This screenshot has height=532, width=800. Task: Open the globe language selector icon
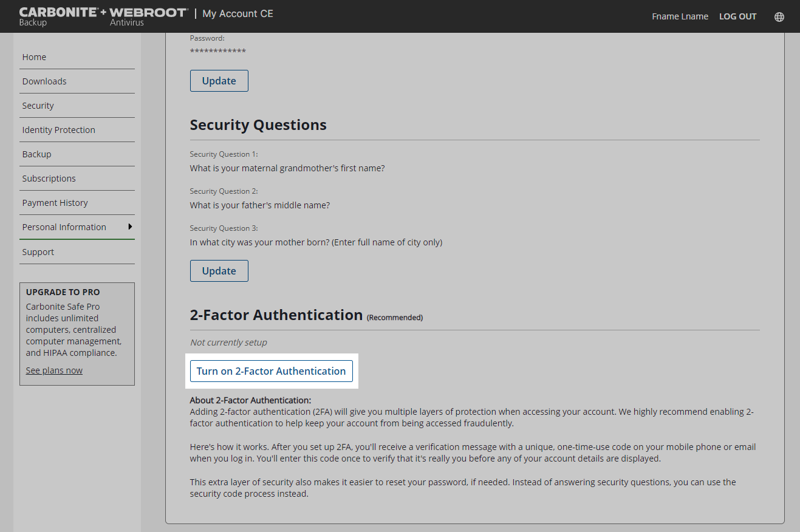coord(779,16)
